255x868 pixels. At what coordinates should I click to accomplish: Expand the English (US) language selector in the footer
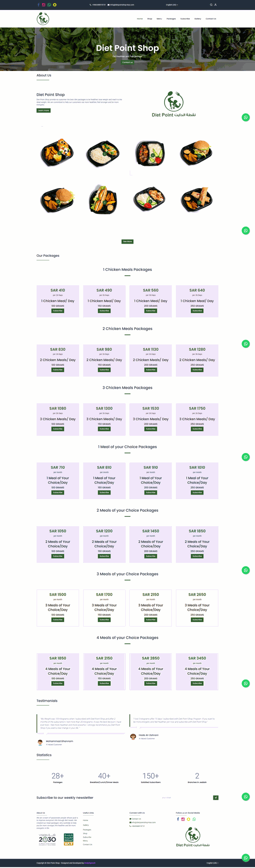click(x=212, y=863)
